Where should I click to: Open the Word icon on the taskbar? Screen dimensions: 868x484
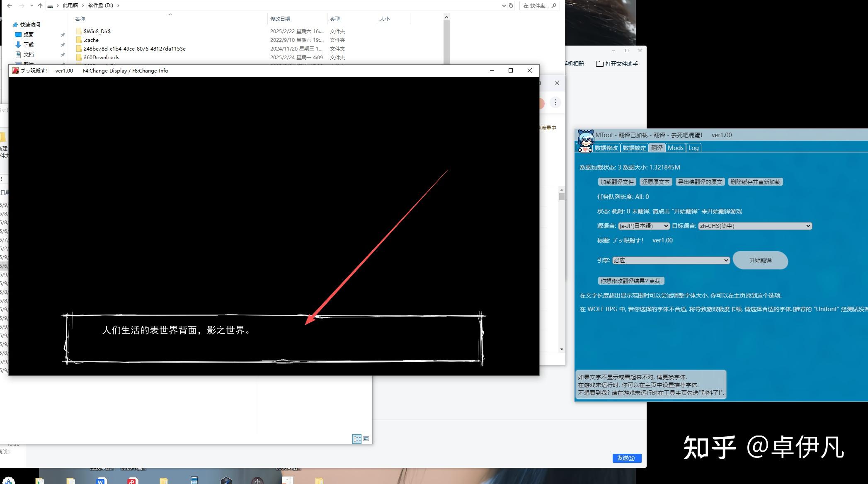point(101,481)
